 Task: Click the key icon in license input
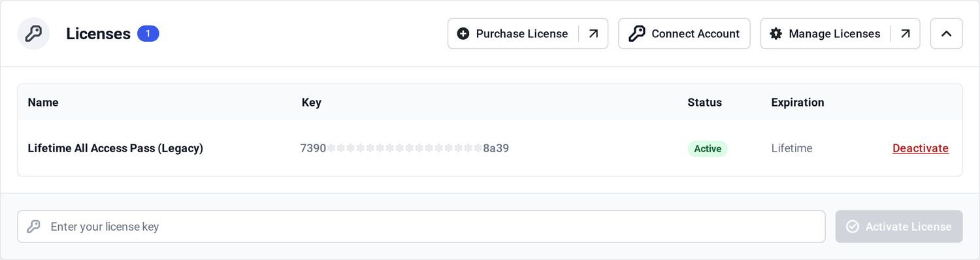pyautogui.click(x=33, y=227)
